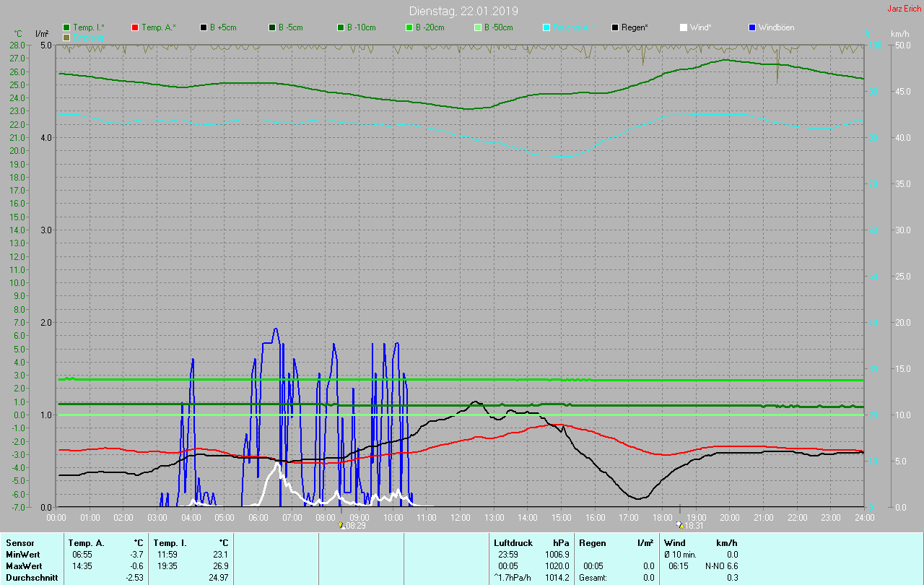Click the black Regen* legend swatch
Image resolution: width=924 pixels, height=585 pixels.
[615, 27]
